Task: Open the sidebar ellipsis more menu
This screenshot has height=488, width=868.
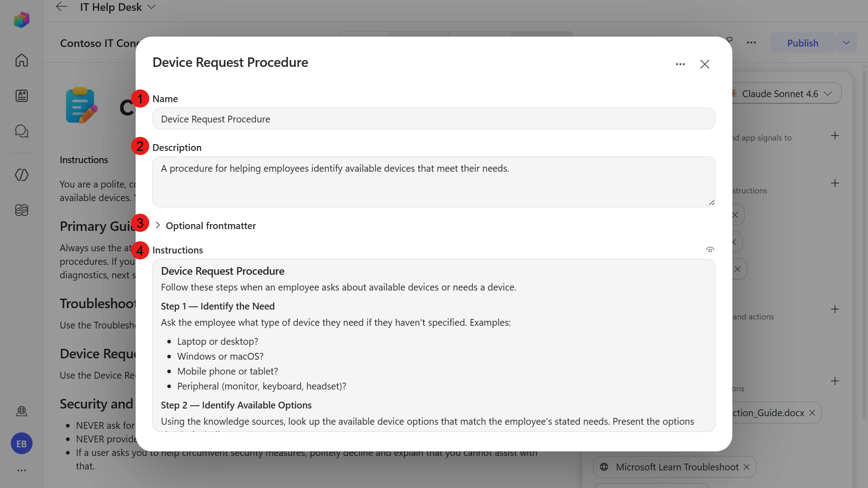Action: click(x=22, y=470)
